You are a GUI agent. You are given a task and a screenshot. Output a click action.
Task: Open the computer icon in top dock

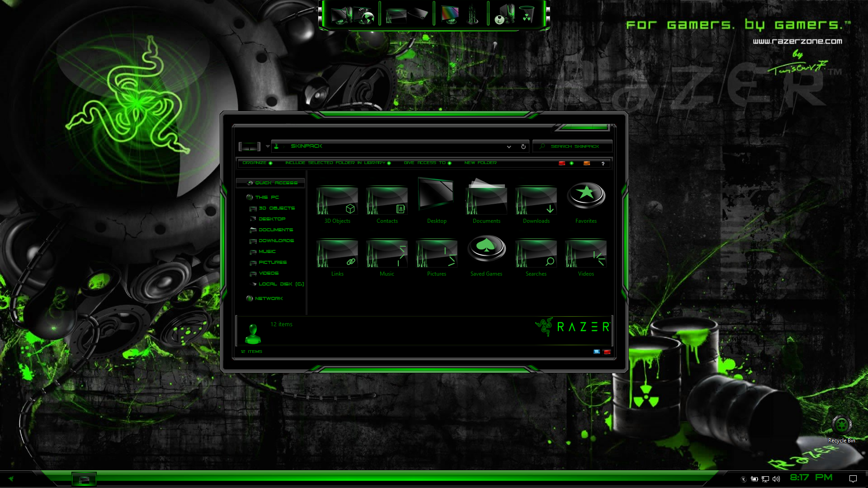click(x=342, y=15)
